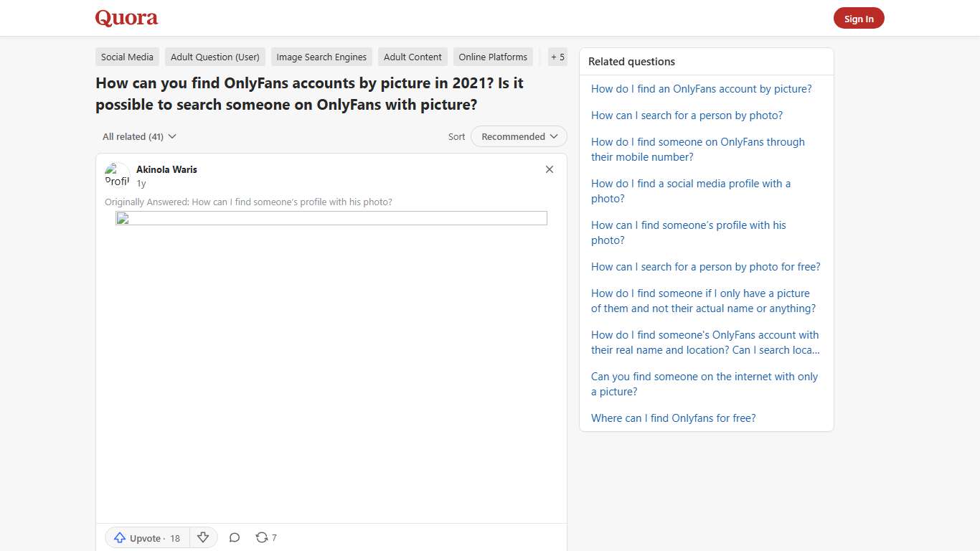Screen dimensions: 980x551
Task: Click the Quora logo
Action: coord(126,18)
